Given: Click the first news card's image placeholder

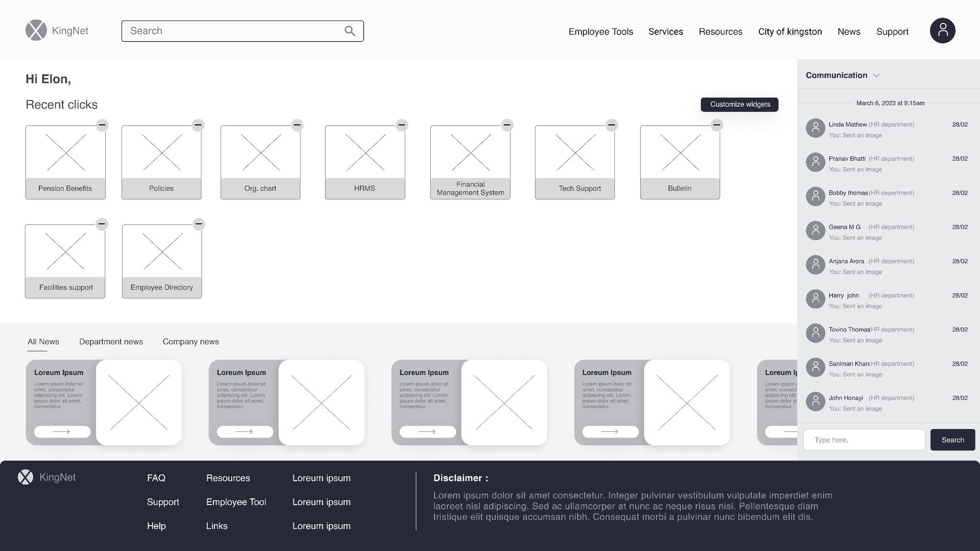Looking at the screenshot, I should (x=139, y=402).
